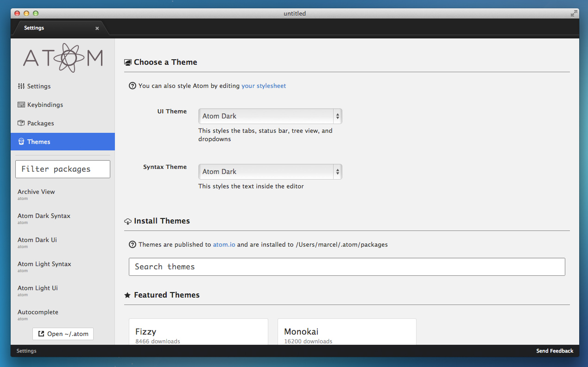Open the Syntax Theme dropdown

[270, 172]
